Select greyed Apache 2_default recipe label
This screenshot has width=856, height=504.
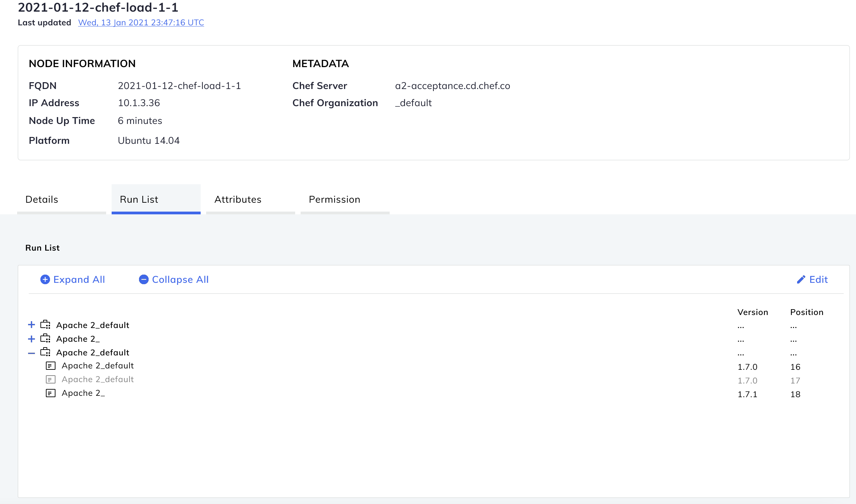click(98, 379)
